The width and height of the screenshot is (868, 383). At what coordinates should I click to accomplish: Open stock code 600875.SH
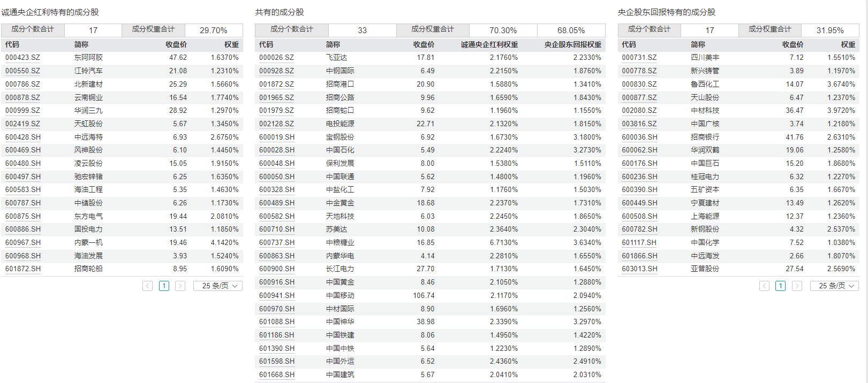click(x=23, y=216)
